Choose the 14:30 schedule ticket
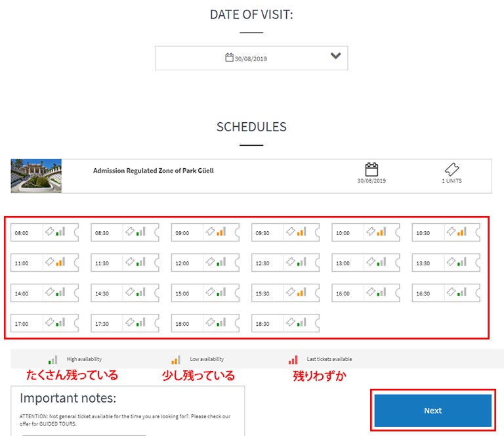Viewport: 504px width, 436px height. click(x=125, y=293)
